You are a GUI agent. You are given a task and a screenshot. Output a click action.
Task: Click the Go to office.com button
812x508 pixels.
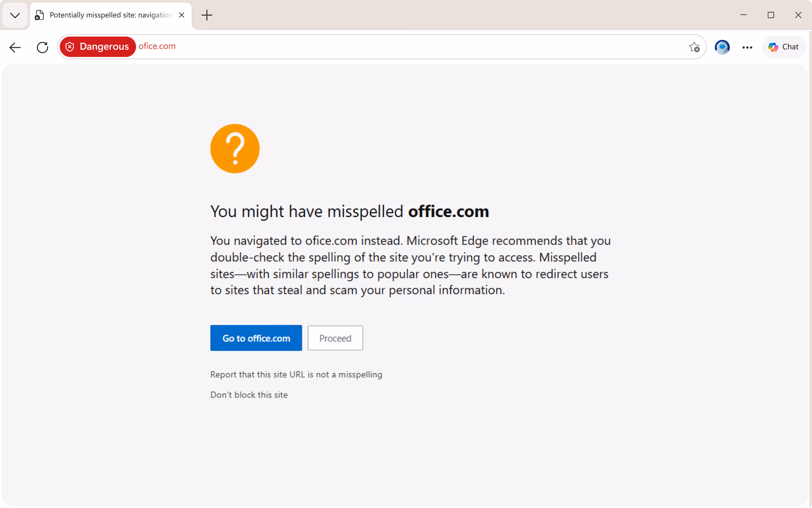pos(256,338)
